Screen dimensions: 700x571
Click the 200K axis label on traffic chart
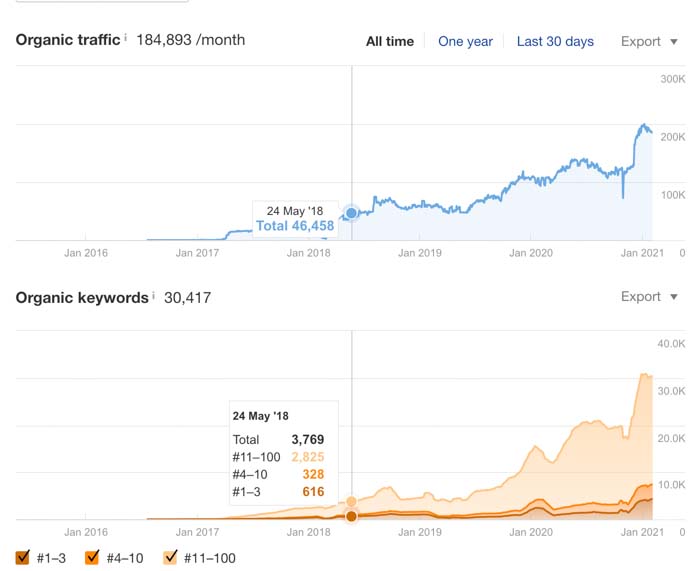click(x=673, y=137)
